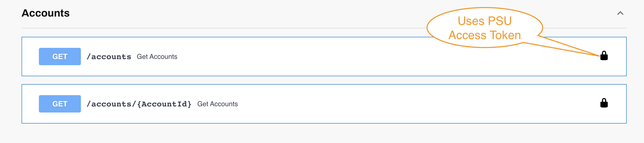Select the Accounts section heading
This screenshot has width=644, height=143.
(46, 13)
